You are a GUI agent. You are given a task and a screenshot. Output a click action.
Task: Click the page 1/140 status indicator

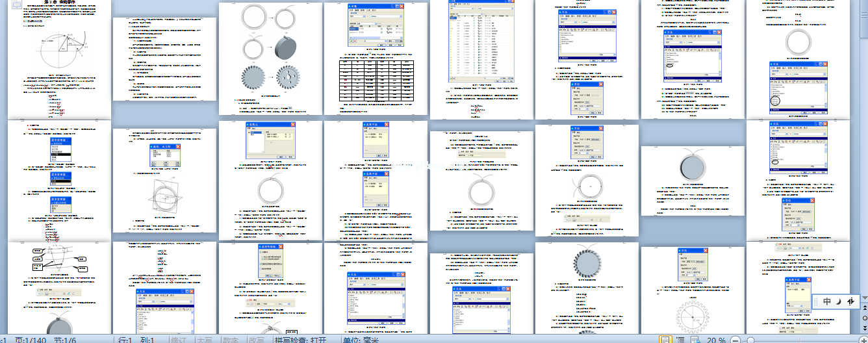click(x=29, y=340)
